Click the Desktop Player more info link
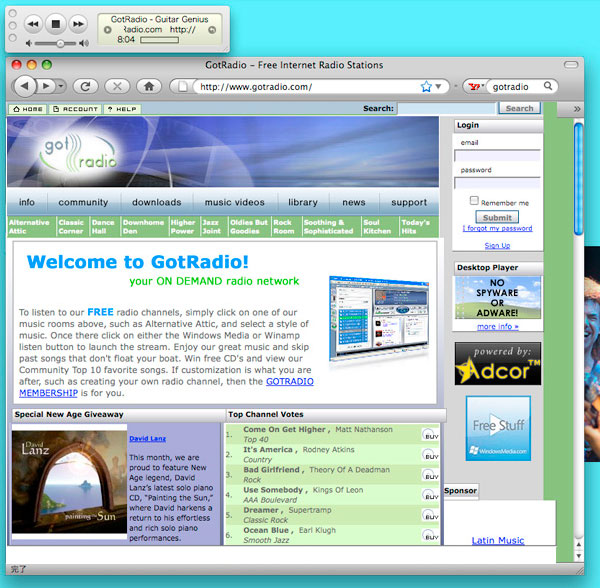 tap(498, 326)
